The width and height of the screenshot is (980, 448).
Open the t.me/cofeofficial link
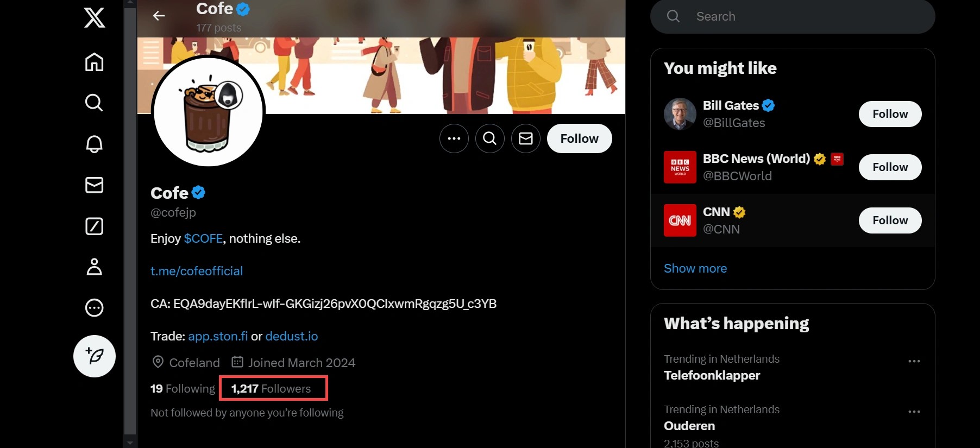pyautogui.click(x=197, y=271)
